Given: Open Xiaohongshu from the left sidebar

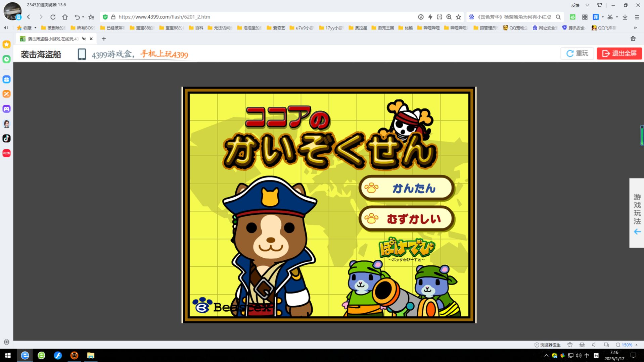Looking at the screenshot, I should point(6,153).
